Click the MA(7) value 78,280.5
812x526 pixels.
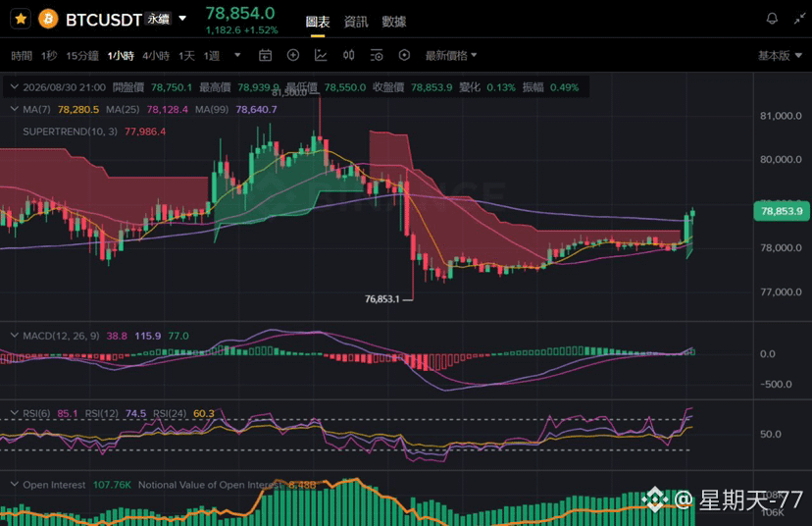click(78, 109)
